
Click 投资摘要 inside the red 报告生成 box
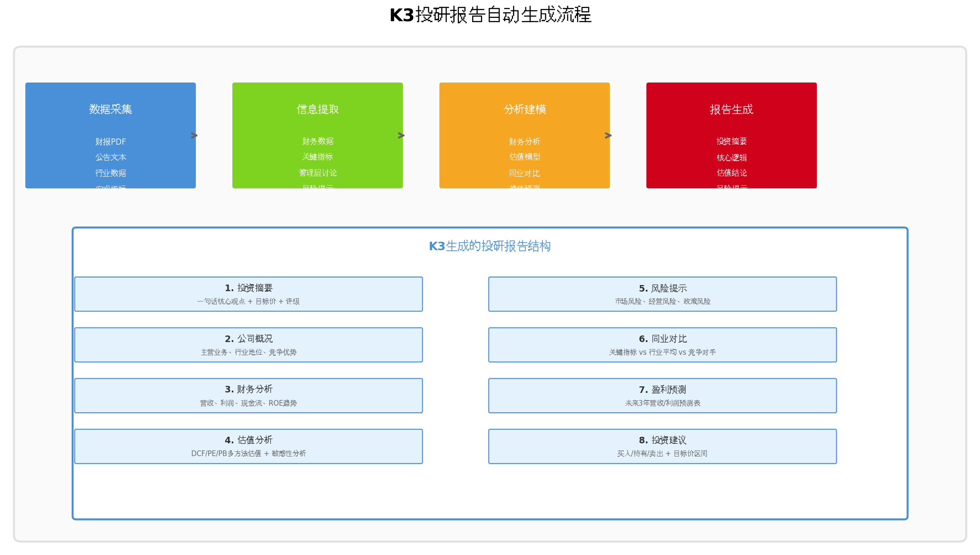point(732,141)
